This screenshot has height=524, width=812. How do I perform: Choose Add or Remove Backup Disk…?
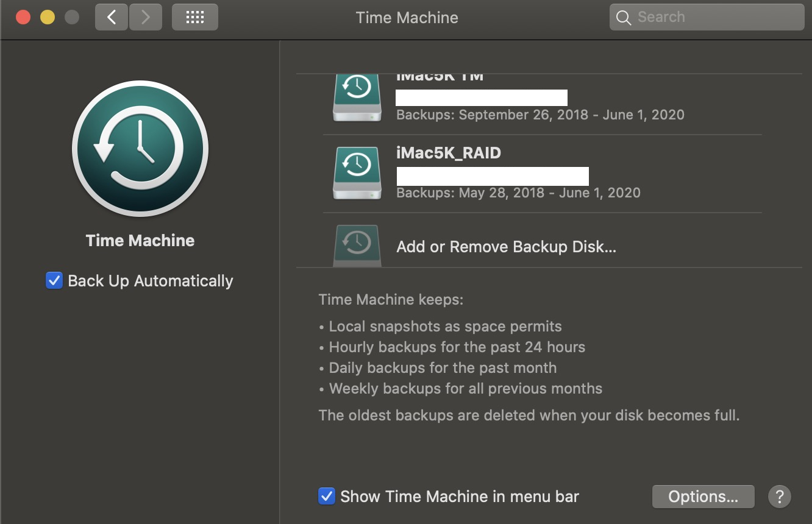[x=507, y=247]
